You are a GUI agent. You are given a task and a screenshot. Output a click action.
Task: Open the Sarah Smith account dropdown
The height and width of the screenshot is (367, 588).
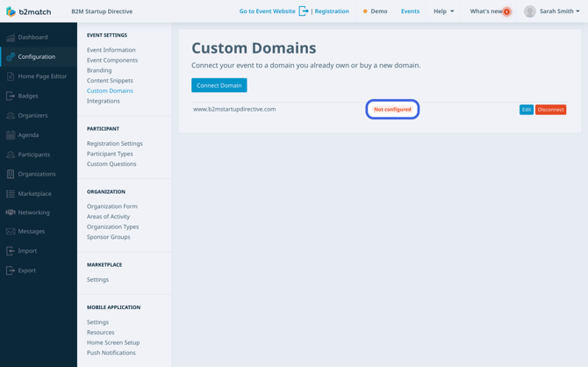tap(552, 11)
